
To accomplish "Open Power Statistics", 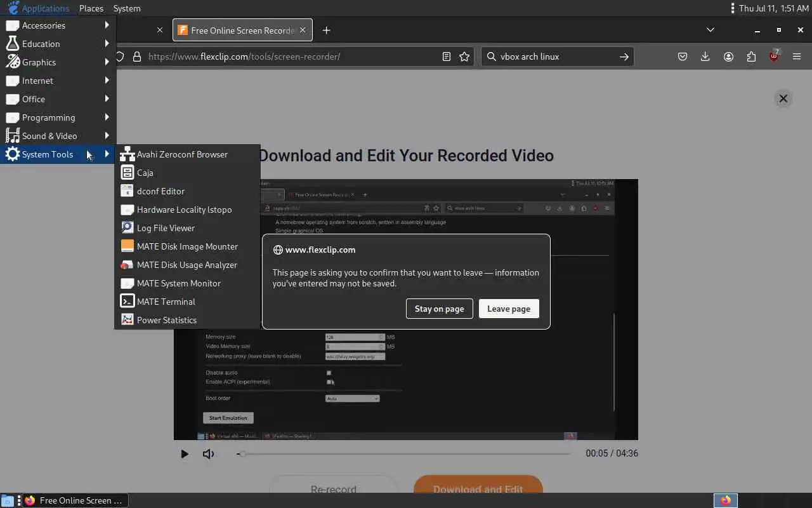I will click(x=187, y=320).
